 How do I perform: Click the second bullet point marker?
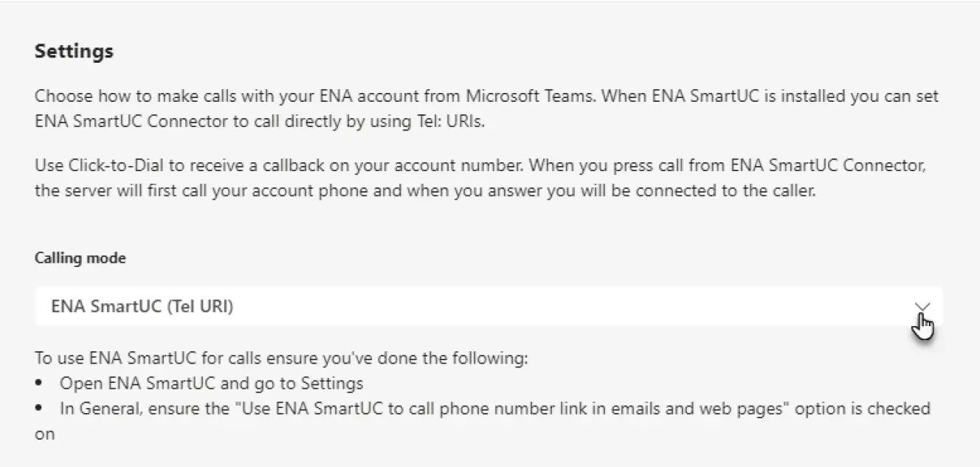click(39, 407)
